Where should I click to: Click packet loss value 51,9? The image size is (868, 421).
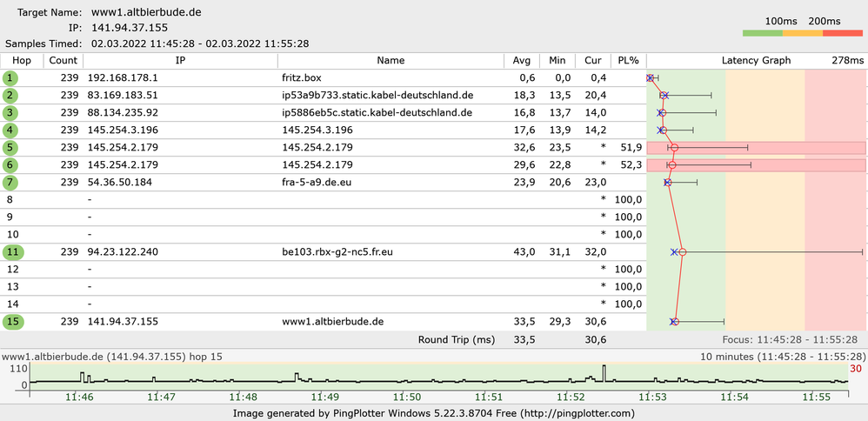[631, 148]
